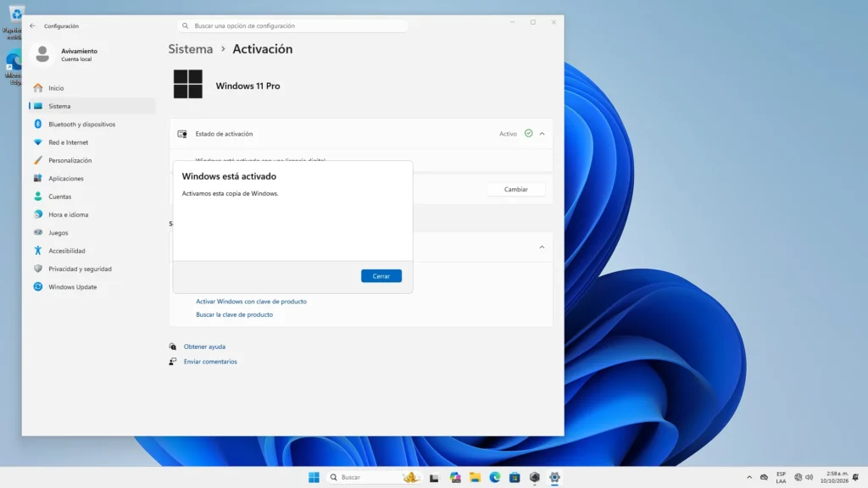
Task: Open Microsoft Store from the taskbar
Action: (x=515, y=478)
